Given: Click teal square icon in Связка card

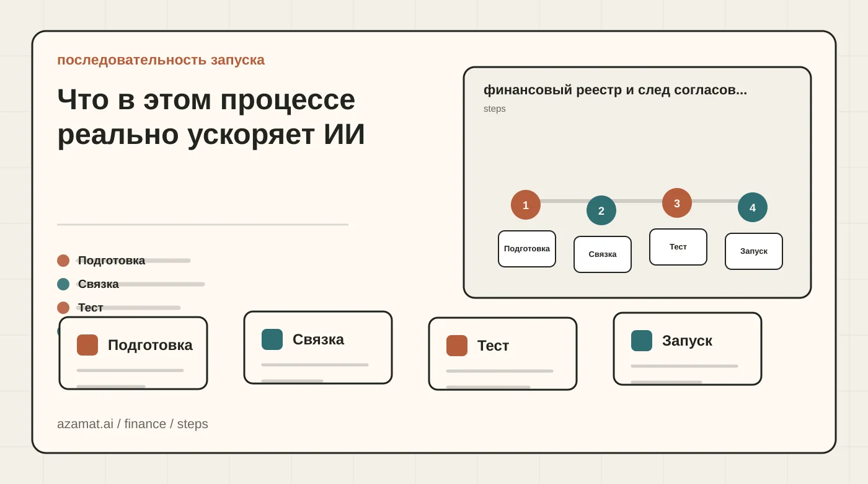Looking at the screenshot, I should (x=272, y=339).
